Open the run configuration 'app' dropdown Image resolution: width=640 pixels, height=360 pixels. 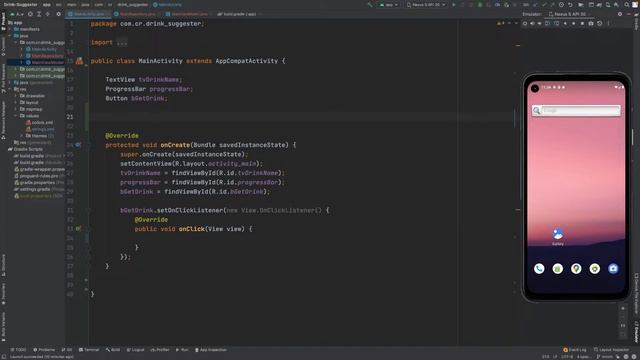click(x=389, y=5)
